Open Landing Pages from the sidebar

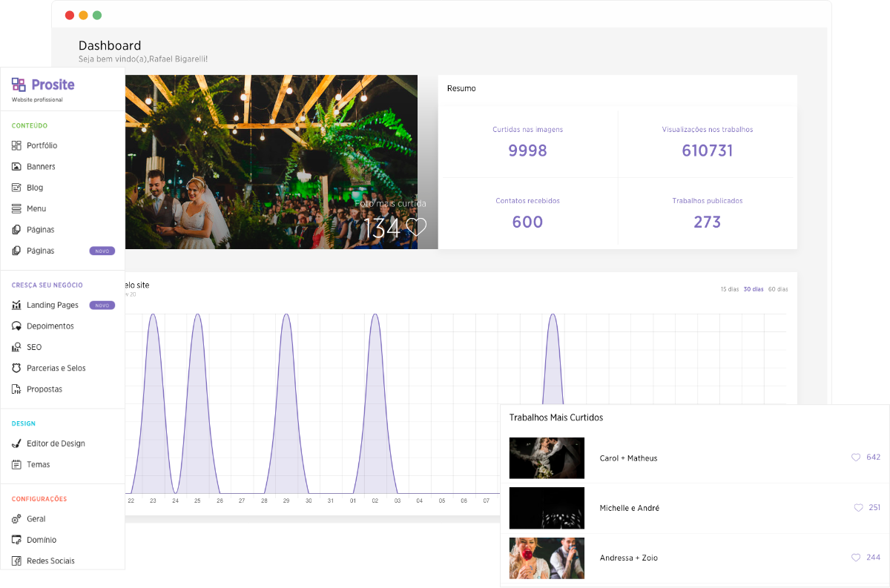pyautogui.click(x=52, y=305)
